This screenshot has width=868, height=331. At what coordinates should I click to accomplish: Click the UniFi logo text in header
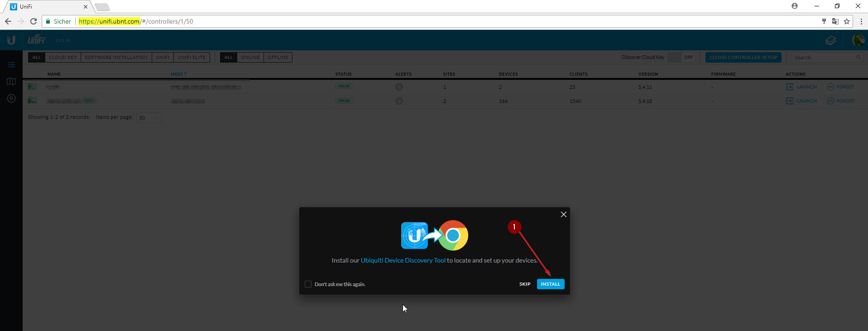(37, 40)
